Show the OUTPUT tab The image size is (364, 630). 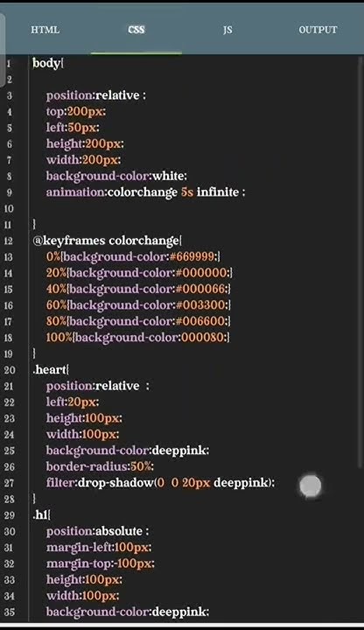click(318, 30)
